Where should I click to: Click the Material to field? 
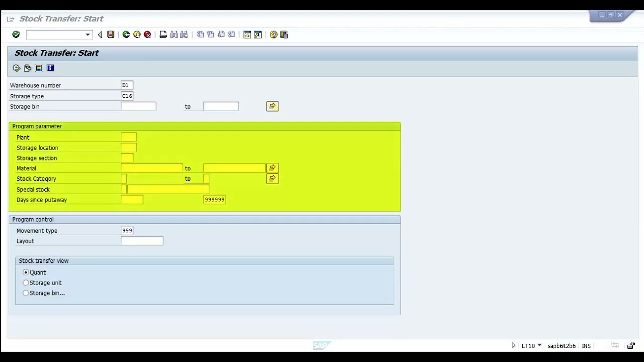[x=234, y=168]
